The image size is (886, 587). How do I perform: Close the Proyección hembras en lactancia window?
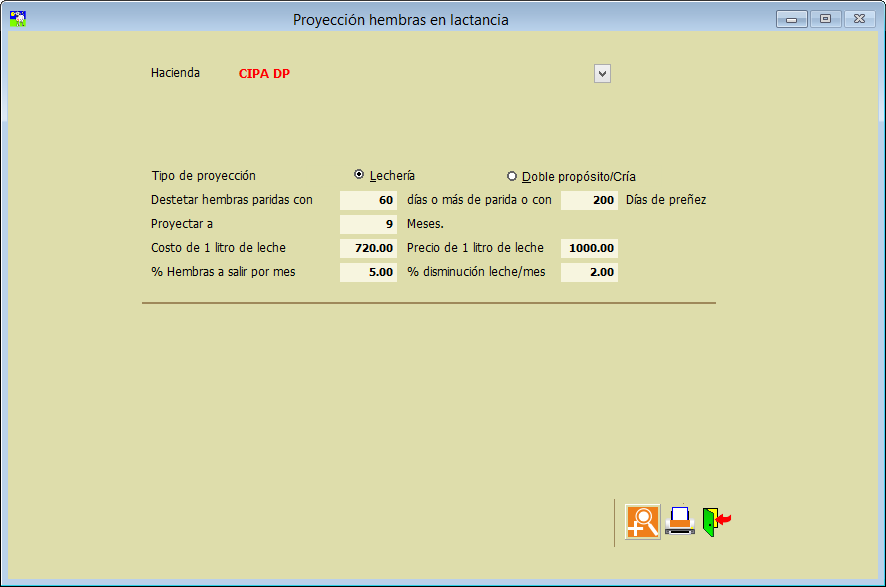pyautogui.click(x=859, y=19)
